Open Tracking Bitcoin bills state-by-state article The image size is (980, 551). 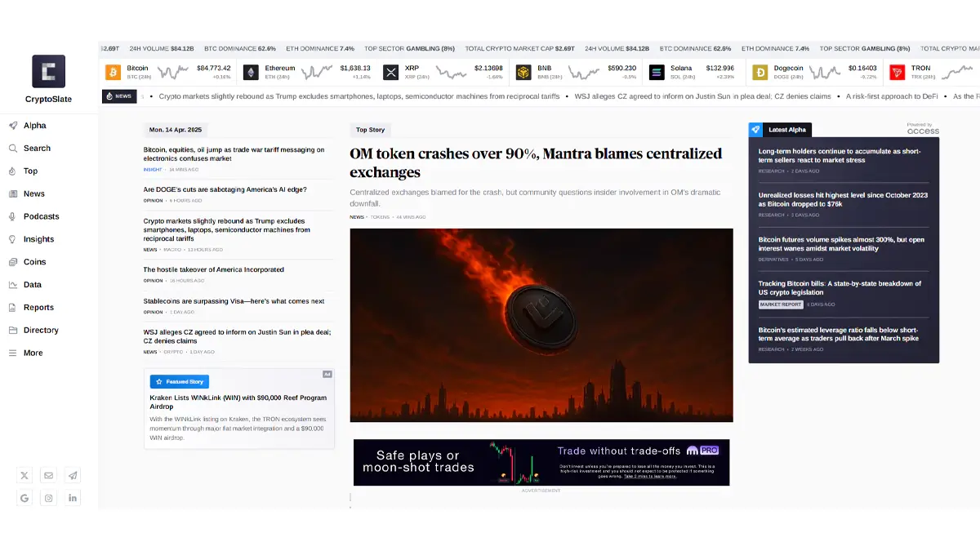coord(840,288)
